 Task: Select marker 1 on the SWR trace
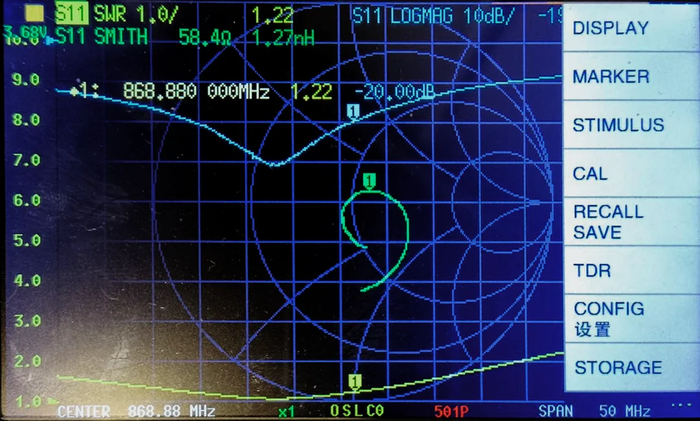click(x=354, y=382)
